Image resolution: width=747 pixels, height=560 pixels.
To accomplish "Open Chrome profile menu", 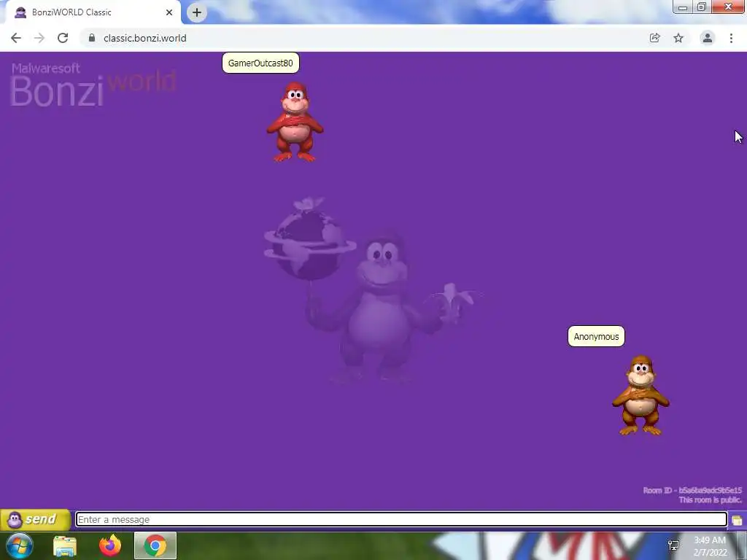I will tap(708, 38).
